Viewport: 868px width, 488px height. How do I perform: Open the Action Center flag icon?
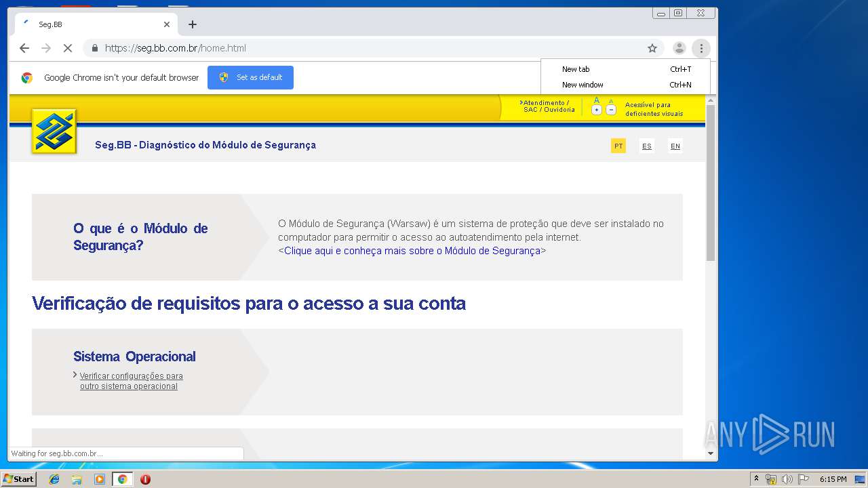pyautogui.click(x=803, y=479)
